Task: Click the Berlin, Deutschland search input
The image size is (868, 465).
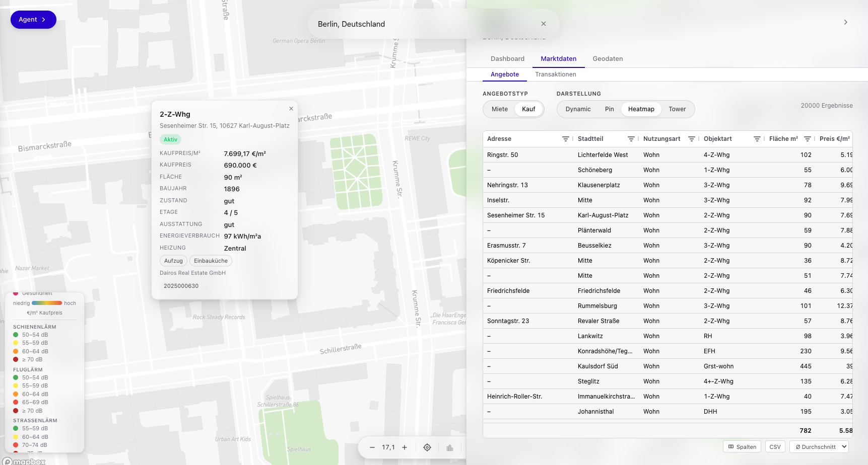Action: (x=423, y=24)
